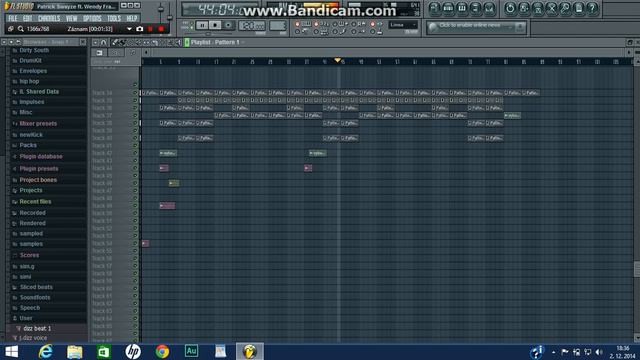Open the Plugin database browser folder

(x=41, y=156)
